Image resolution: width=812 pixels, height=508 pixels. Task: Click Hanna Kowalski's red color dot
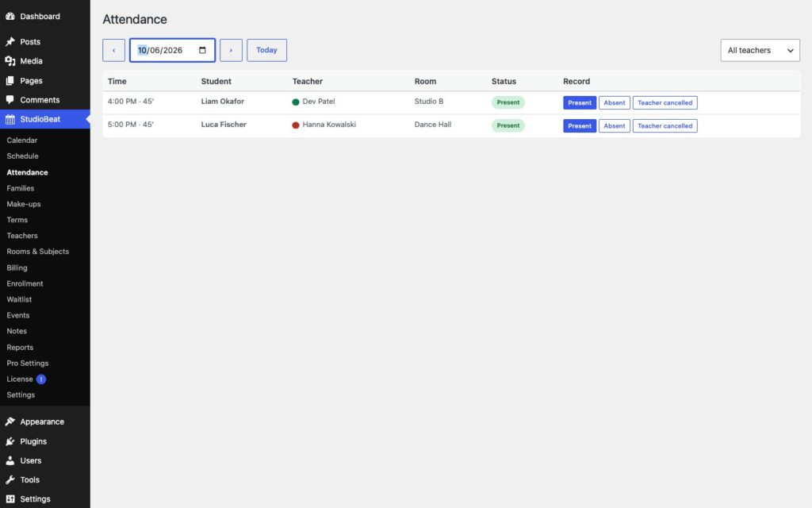pos(296,125)
